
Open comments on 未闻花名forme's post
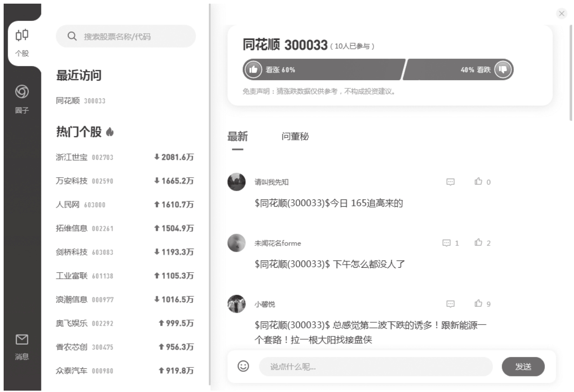point(451,243)
